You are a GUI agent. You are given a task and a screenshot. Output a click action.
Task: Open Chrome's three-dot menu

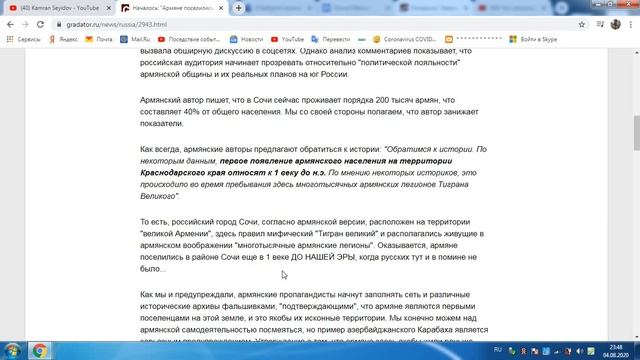tap(631, 24)
